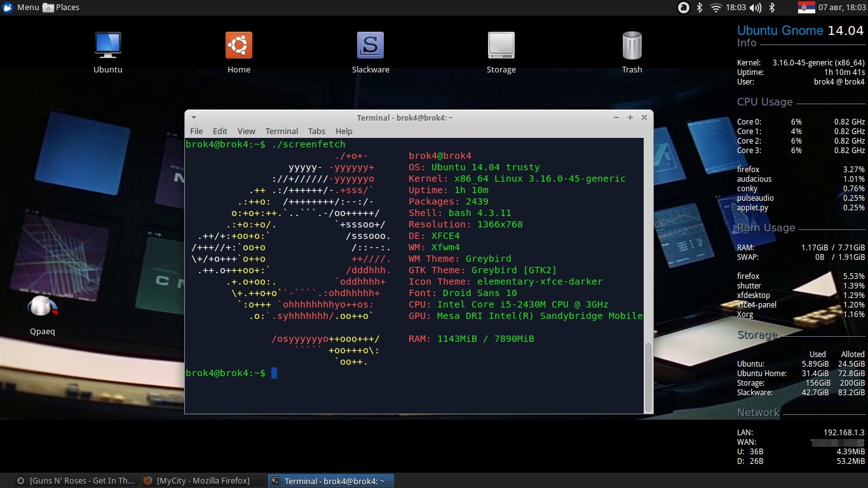Click the 'DE: XFCE4' line

tap(434, 236)
